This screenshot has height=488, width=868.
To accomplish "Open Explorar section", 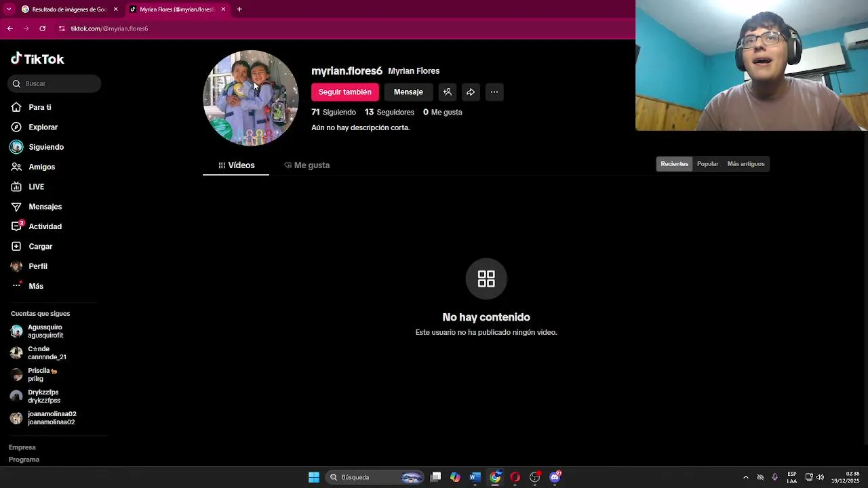I will click(x=43, y=127).
